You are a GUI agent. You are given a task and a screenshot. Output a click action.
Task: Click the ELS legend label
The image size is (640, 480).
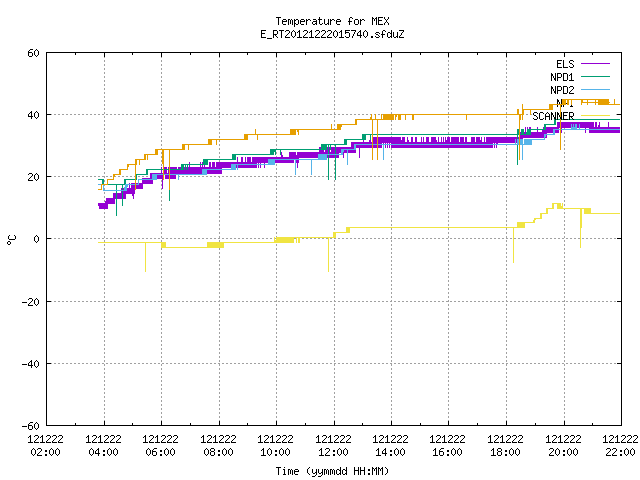(565, 64)
